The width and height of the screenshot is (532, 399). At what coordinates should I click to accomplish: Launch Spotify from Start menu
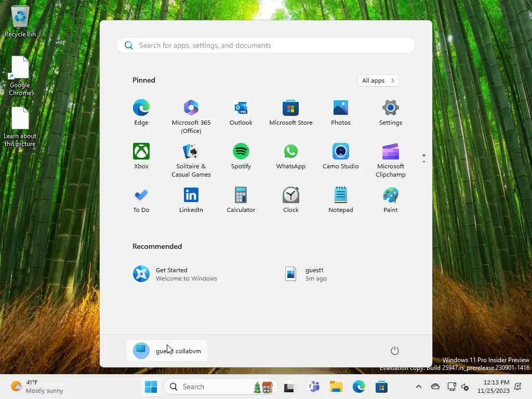coord(241,156)
